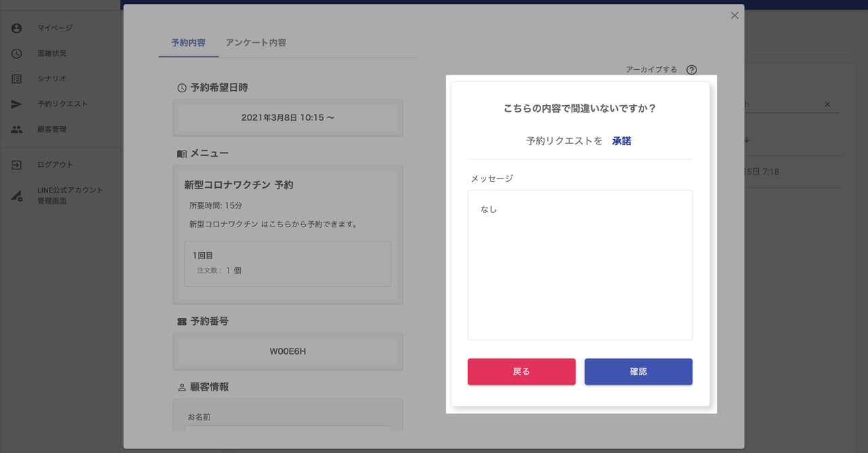Open 顧客管理 people icon in sidebar
The width and height of the screenshot is (868, 453).
[x=17, y=130]
